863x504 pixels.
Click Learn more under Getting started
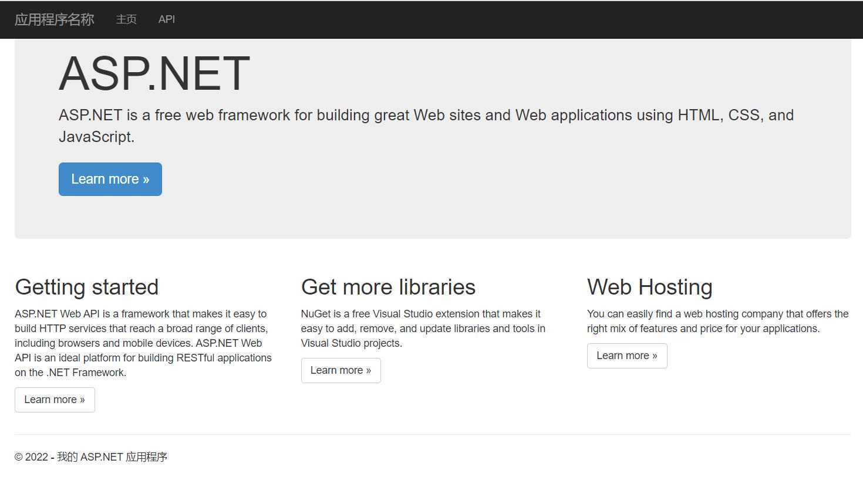tap(55, 400)
